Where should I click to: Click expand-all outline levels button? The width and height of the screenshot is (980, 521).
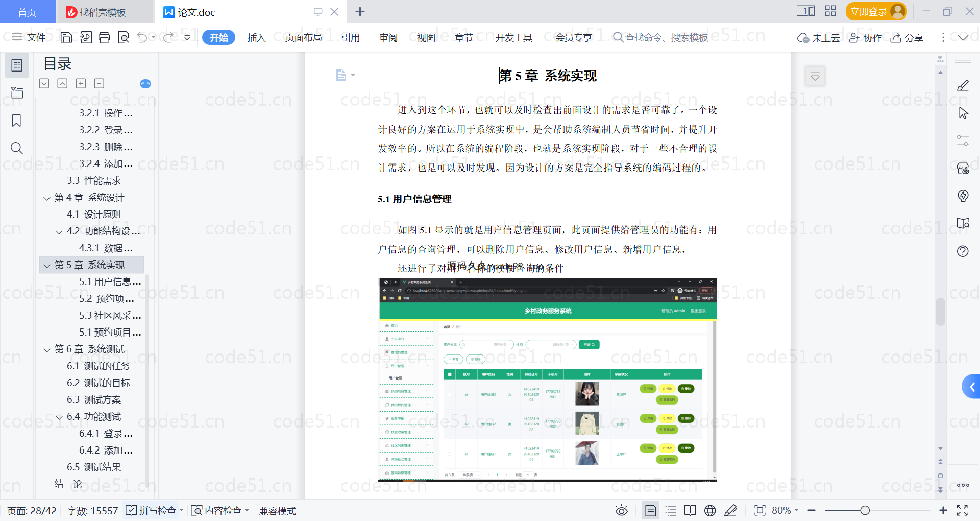tap(44, 83)
